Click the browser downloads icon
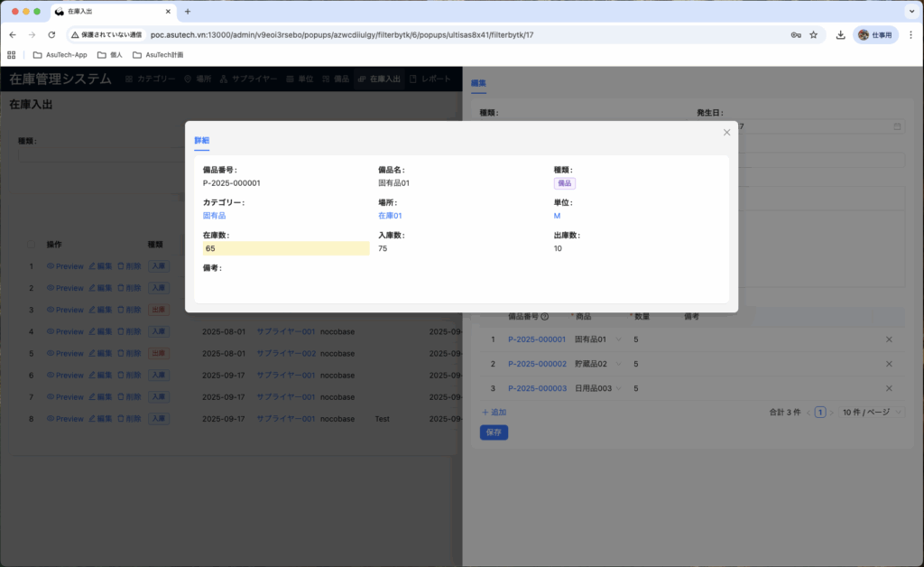Viewport: 924px width, 567px height. (840, 35)
